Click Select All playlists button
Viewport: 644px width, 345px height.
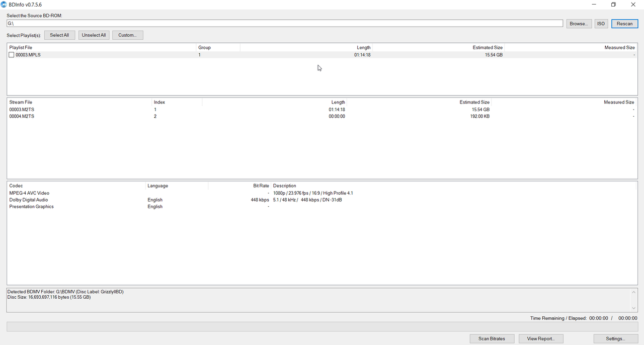tap(59, 35)
